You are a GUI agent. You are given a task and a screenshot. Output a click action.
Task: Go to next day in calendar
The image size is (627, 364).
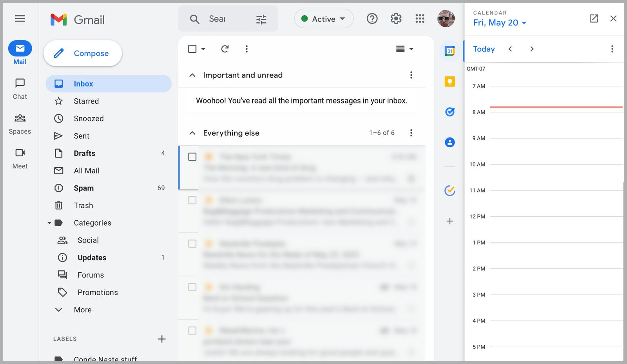[532, 49]
